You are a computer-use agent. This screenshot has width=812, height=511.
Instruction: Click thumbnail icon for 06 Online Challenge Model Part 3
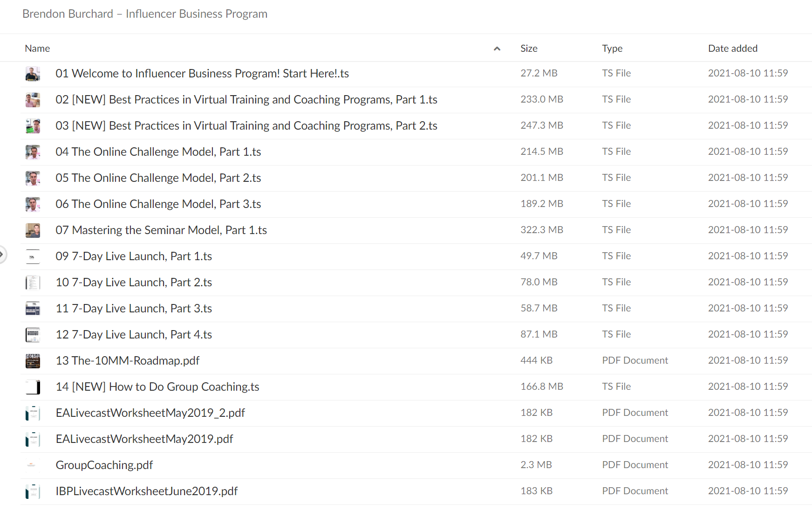33,204
